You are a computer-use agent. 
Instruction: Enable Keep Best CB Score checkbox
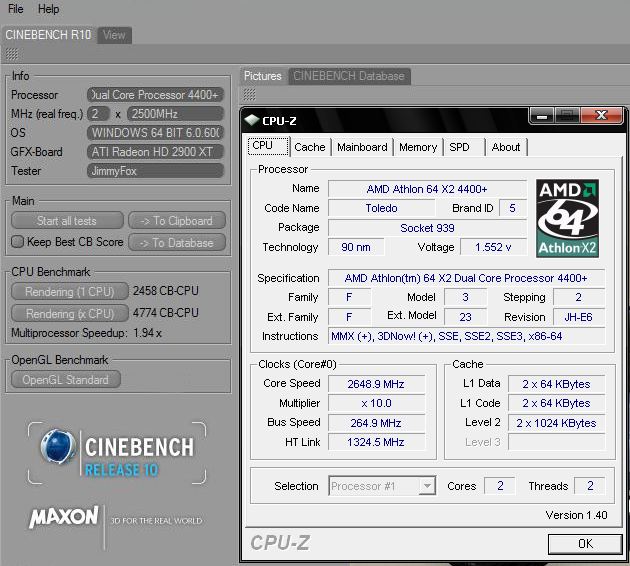tap(17, 242)
